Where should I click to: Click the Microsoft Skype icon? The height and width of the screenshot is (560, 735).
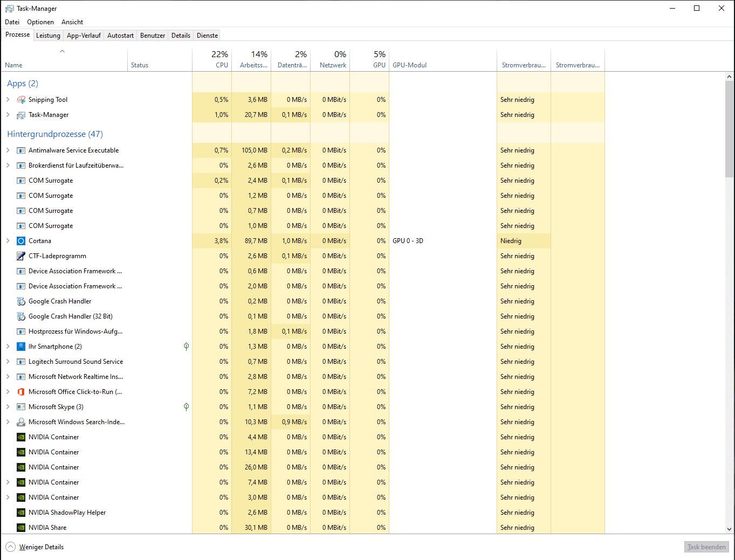21,407
